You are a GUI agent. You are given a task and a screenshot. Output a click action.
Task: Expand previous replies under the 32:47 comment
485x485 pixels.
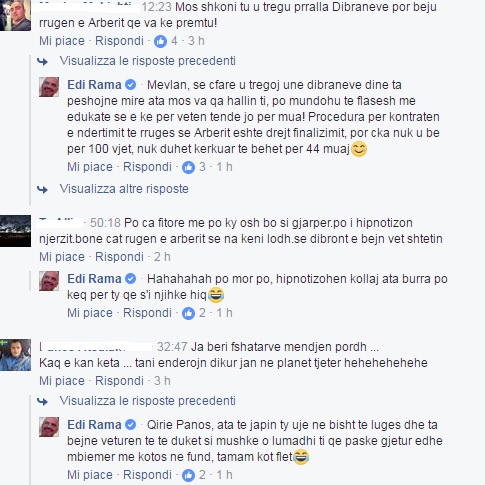point(147,401)
